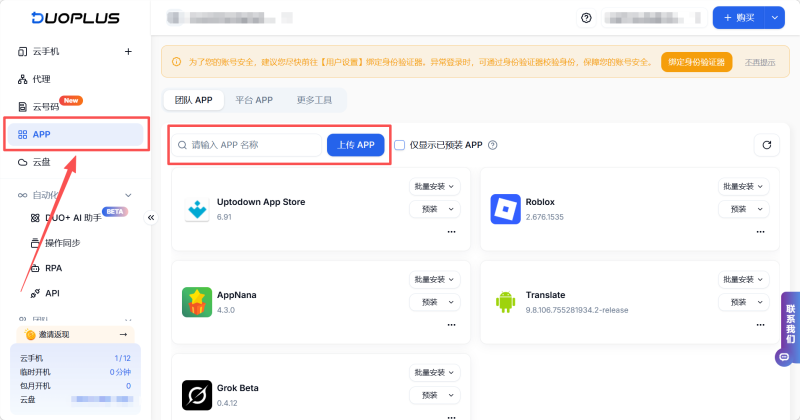
Task: Collapse the 自动化 sidebar section
Action: tap(128, 195)
